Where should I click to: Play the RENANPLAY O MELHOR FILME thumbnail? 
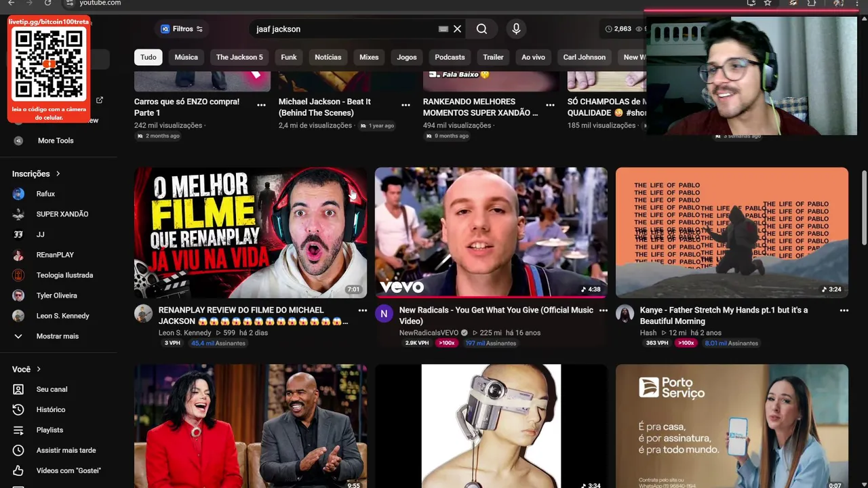[x=250, y=232]
